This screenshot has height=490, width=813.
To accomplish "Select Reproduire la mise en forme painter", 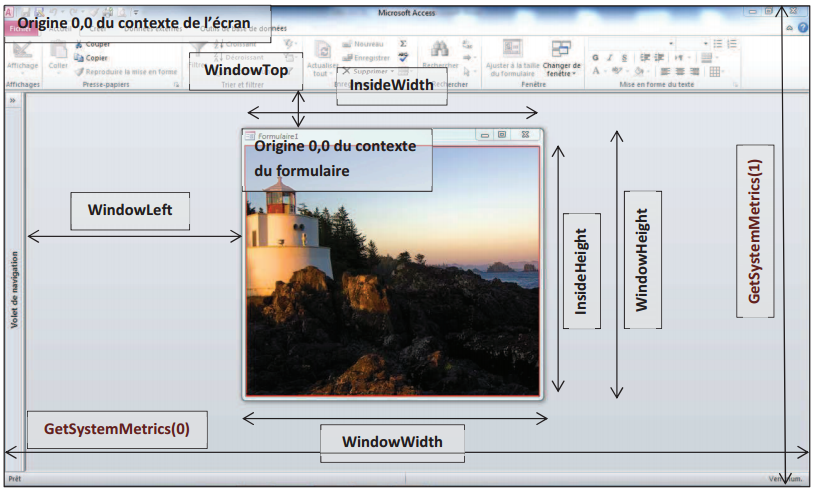I will coord(79,72).
